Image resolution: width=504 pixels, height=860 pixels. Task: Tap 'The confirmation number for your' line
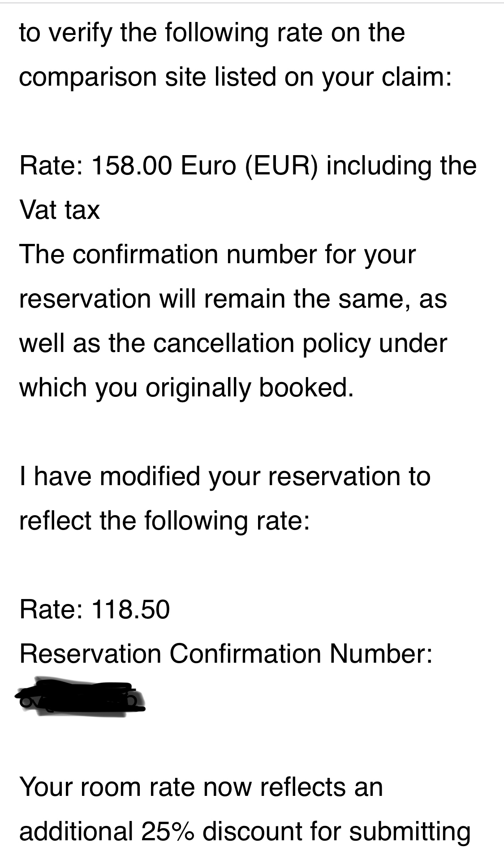coord(218,255)
